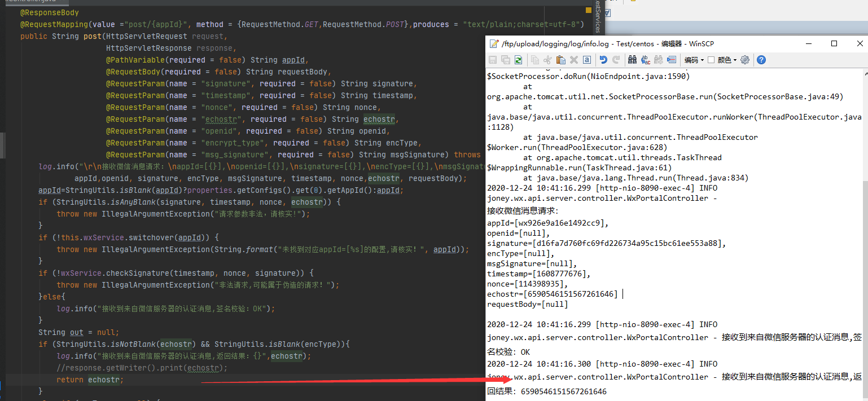868x401 pixels.
Task: Click the 回结果: 6590546151567261646 log line
Action: [x=547, y=391]
